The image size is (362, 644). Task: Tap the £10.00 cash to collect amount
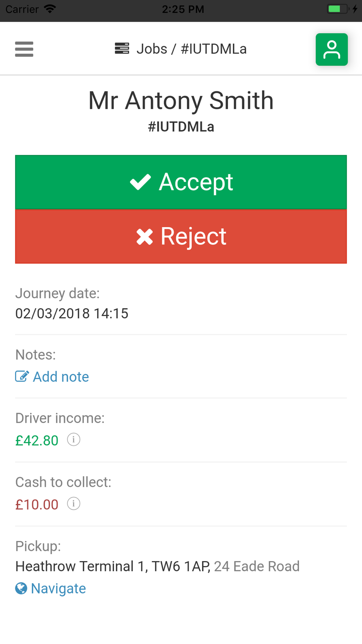click(37, 504)
